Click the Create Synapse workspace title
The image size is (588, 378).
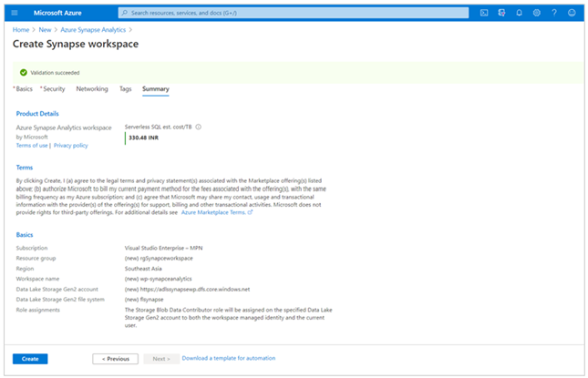76,44
